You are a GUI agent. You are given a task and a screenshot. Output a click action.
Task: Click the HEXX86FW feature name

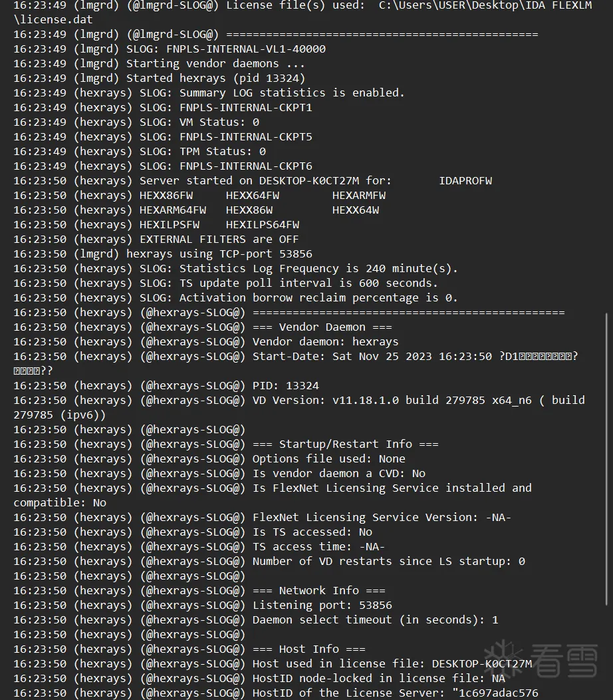click(166, 196)
